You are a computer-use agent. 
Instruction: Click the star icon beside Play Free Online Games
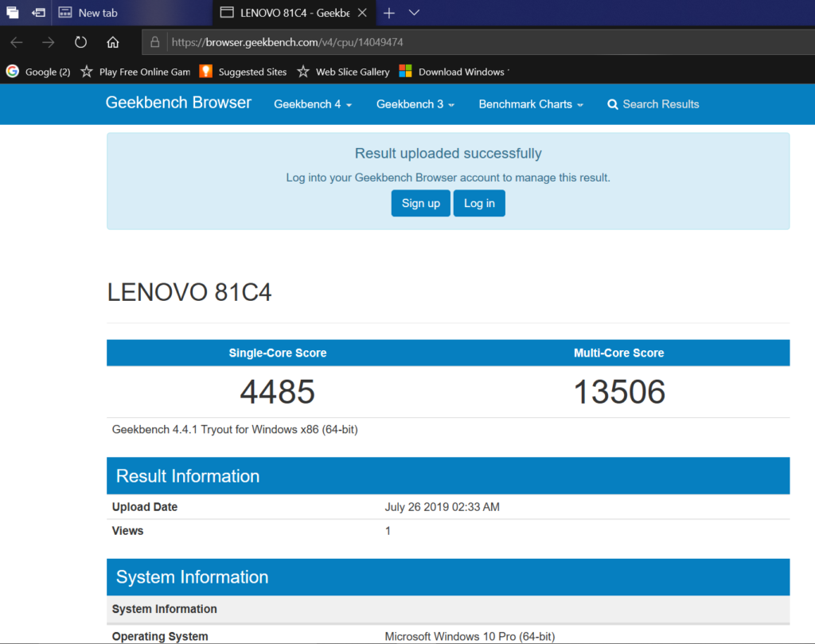(x=87, y=72)
